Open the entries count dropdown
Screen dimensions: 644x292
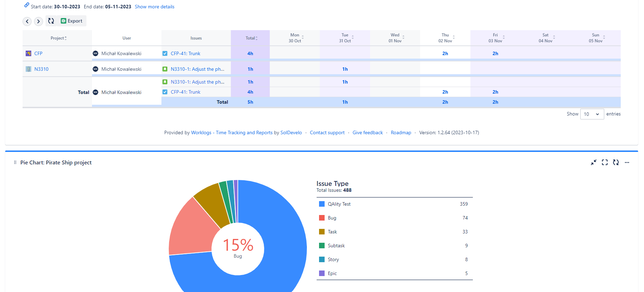coord(592,114)
